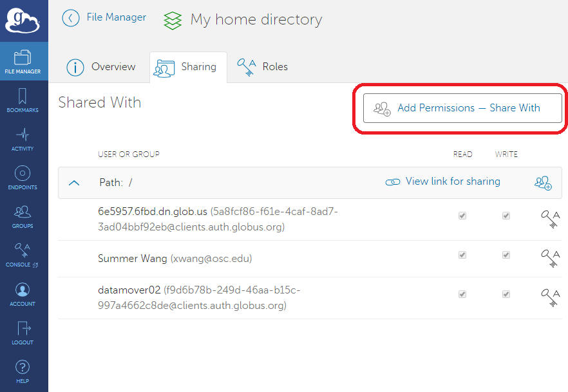568x392 pixels.
Task: Click the Globus cloud logo
Action: pyautogui.click(x=23, y=21)
